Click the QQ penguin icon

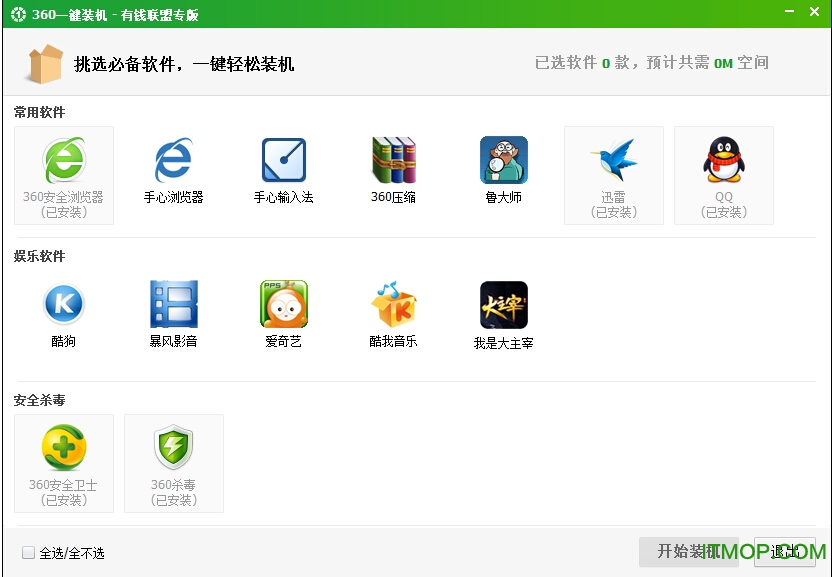click(724, 160)
